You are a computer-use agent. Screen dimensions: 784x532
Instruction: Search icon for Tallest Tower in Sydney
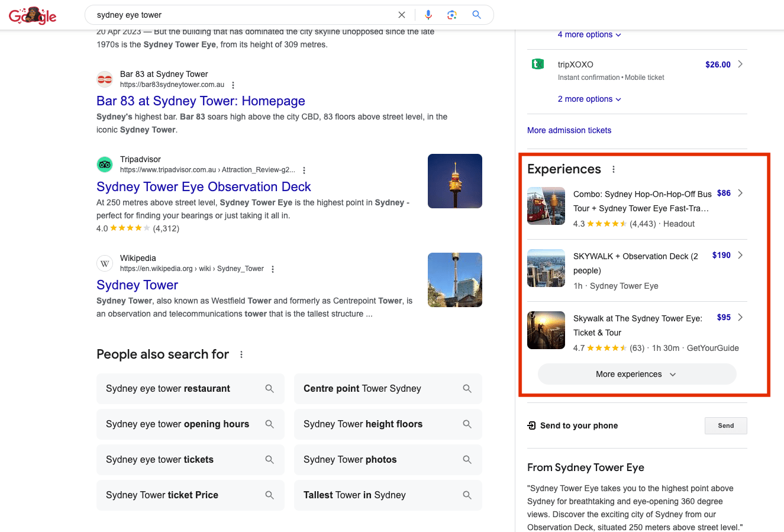coord(467,495)
